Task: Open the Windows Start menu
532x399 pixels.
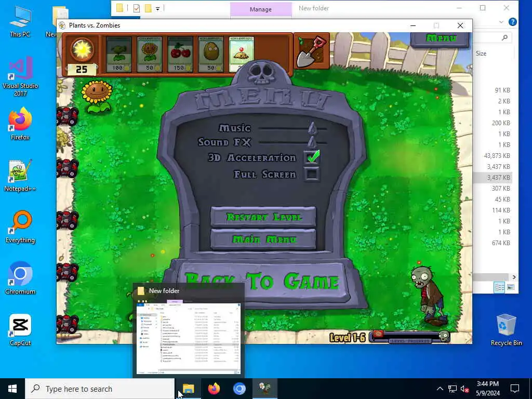Action: pyautogui.click(x=12, y=389)
